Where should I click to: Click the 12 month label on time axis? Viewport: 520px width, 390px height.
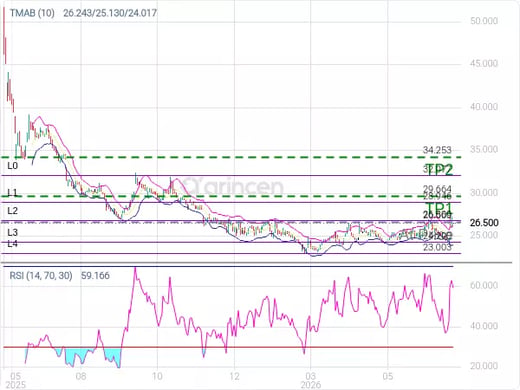234,376
